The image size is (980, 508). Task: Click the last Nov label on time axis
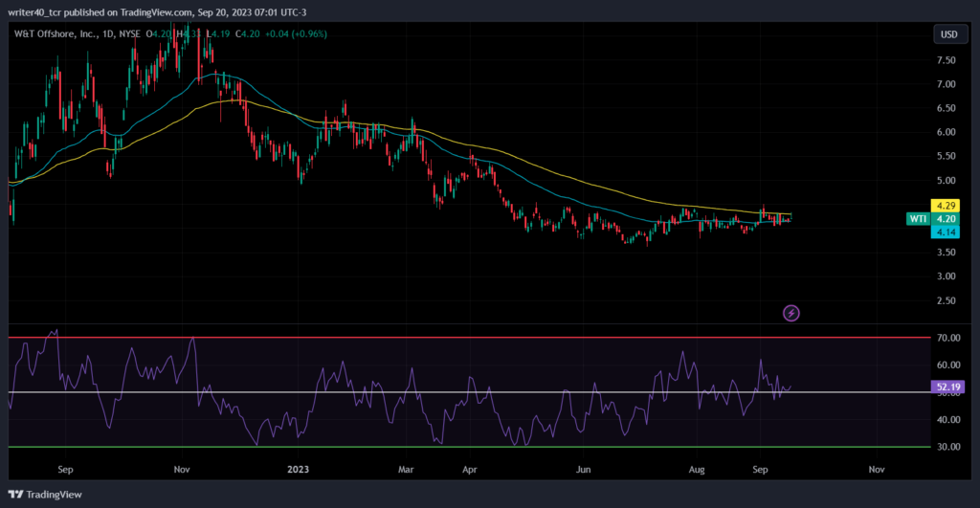tap(877, 470)
